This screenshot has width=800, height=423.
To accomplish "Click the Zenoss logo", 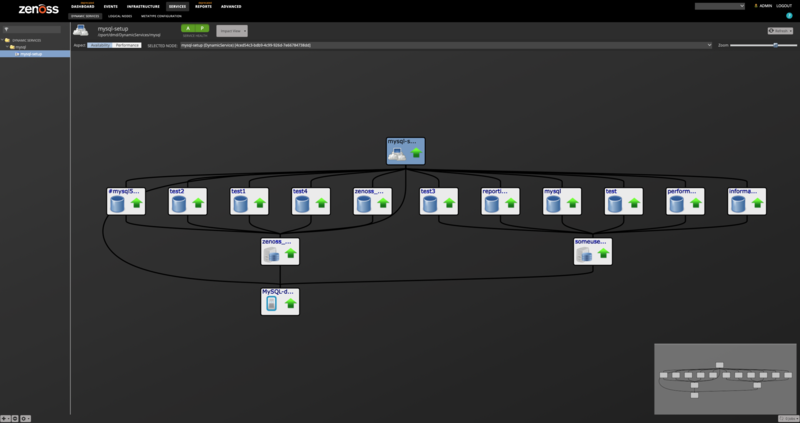I will click(39, 9).
